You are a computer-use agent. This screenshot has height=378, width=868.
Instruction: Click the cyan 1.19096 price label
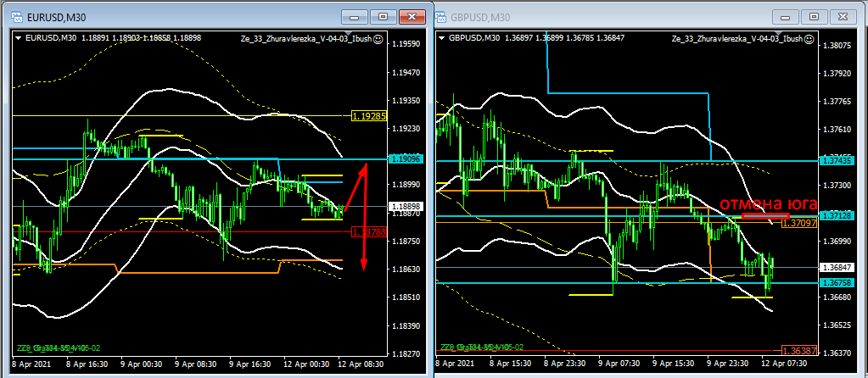(406, 158)
